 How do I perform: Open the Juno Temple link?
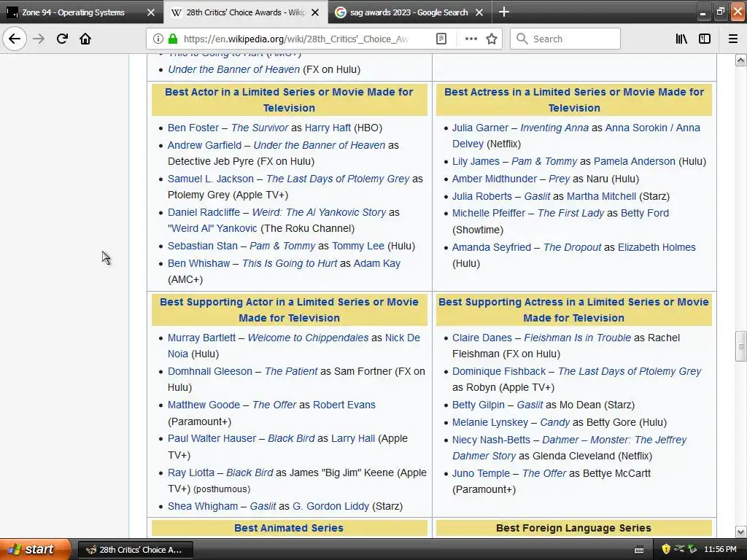tap(481, 473)
